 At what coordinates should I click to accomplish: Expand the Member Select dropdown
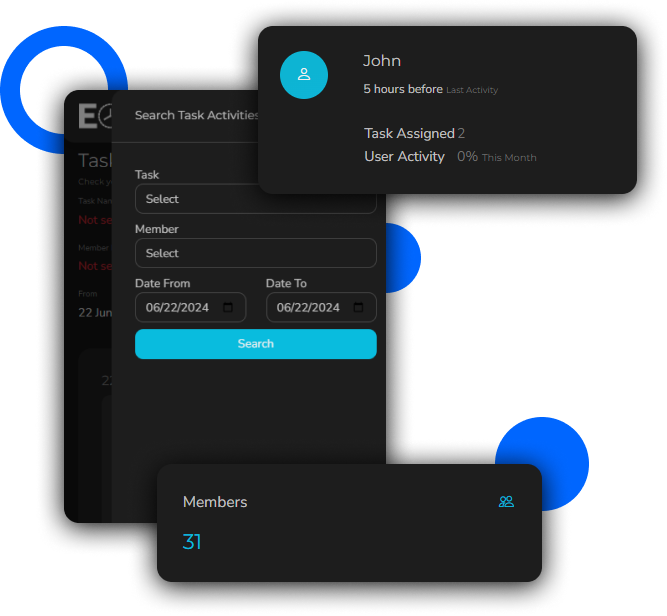point(255,254)
